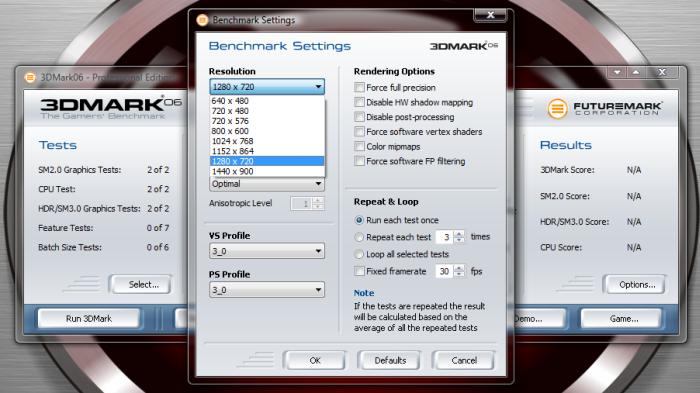The image size is (700, 393).
Task: Click the '3DMark Score:' label
Action: pyautogui.click(x=567, y=170)
